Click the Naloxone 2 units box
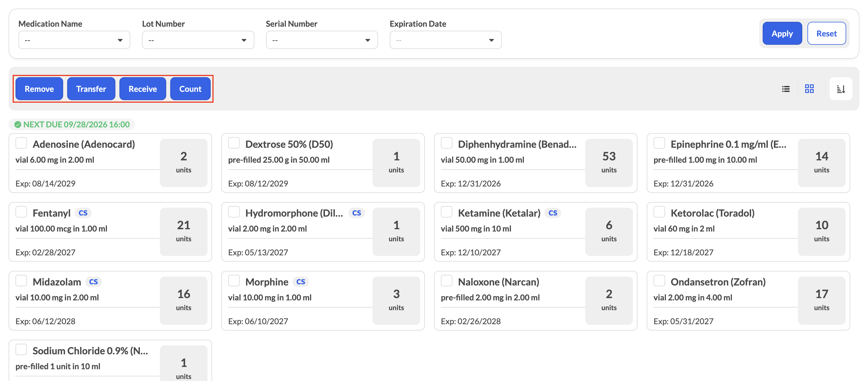 coord(609,300)
